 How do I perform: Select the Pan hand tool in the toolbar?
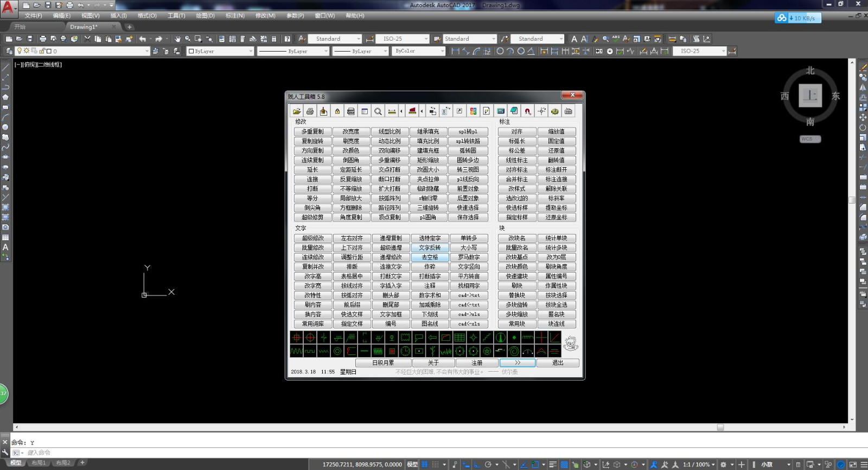pyautogui.click(x=177, y=39)
